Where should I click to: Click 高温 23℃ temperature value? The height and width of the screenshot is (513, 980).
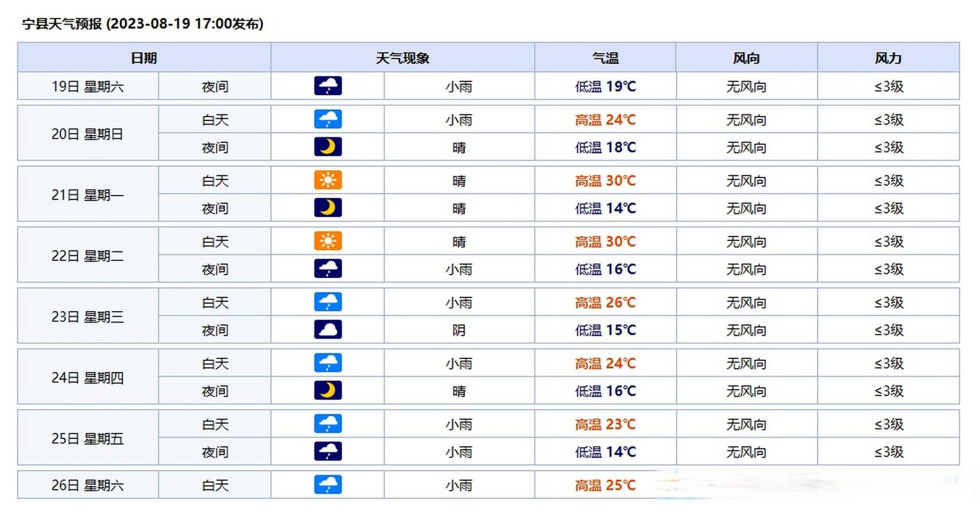coord(605,425)
